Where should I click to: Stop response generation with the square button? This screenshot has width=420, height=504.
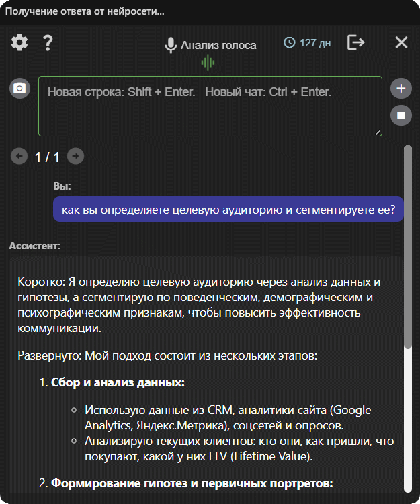[x=401, y=115]
